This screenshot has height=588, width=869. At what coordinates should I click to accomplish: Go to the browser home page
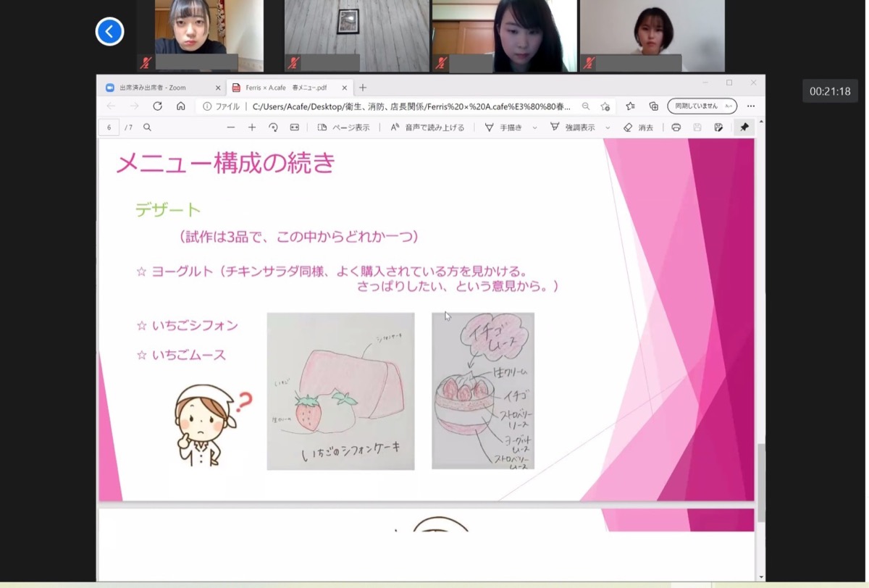pos(181,106)
